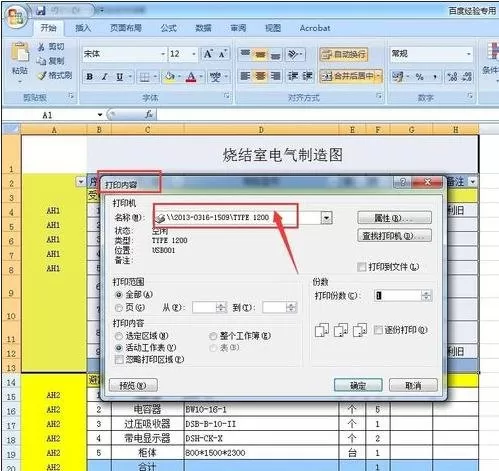Switch to the 插入 (Insert) tab
Image resolution: width=499 pixels, height=471 pixels.
tap(83, 28)
